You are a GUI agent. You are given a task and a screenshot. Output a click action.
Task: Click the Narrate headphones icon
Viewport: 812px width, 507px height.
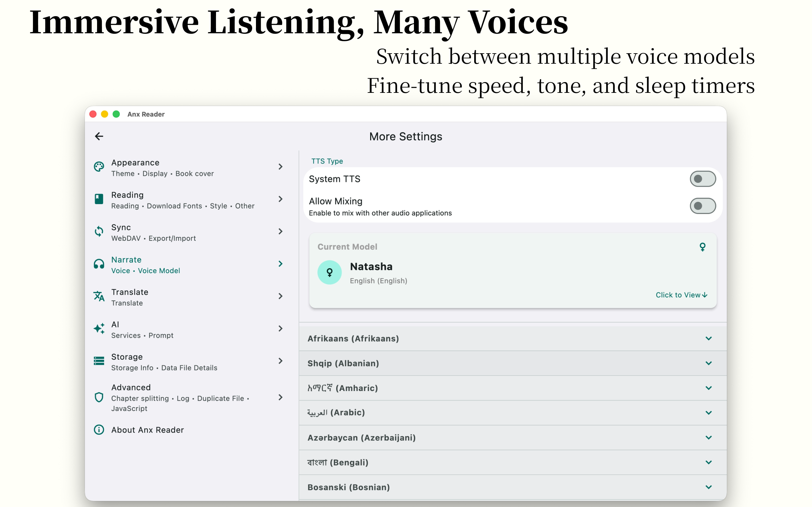(99, 264)
